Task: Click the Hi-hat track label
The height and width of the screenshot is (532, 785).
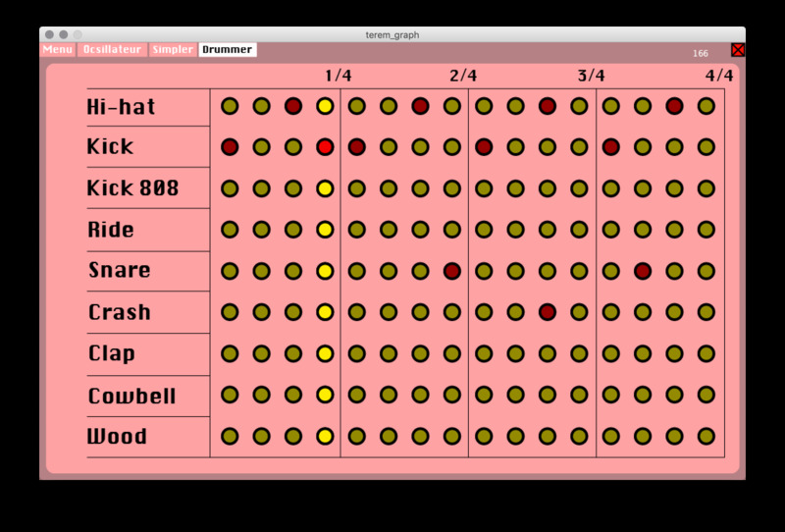Action: pos(121,107)
